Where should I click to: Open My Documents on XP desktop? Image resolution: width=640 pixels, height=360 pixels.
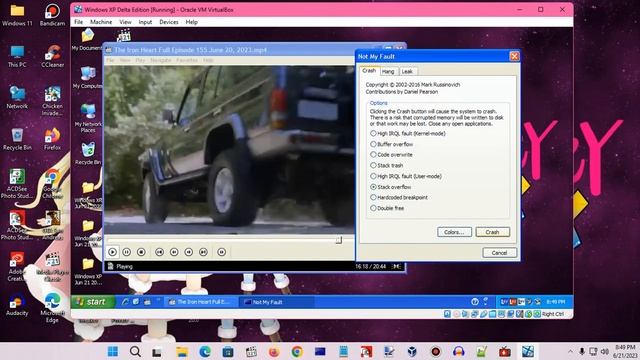(x=87, y=40)
